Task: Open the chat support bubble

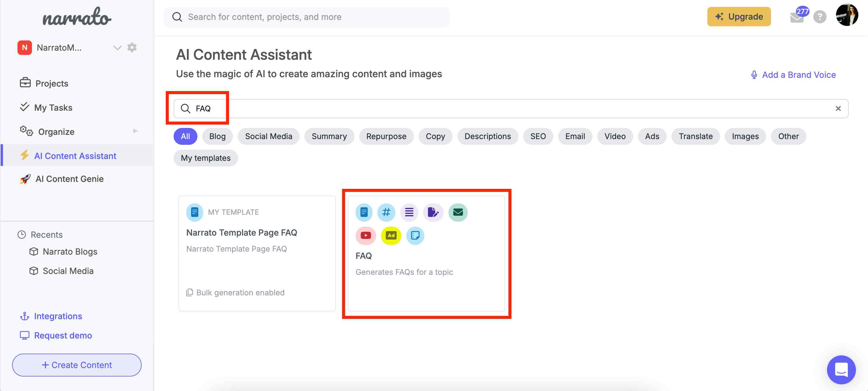Action: pyautogui.click(x=841, y=370)
